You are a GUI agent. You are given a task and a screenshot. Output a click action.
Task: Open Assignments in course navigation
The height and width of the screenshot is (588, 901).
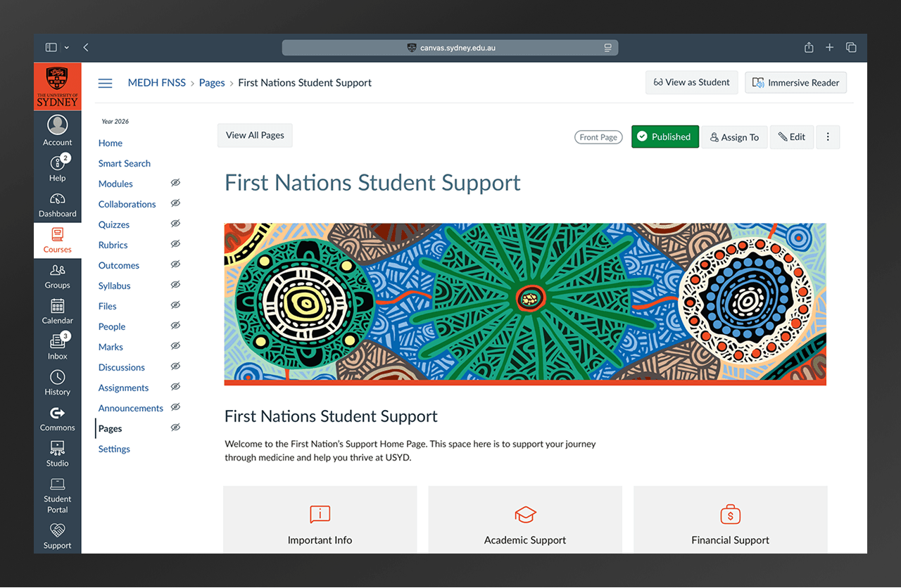[123, 388]
